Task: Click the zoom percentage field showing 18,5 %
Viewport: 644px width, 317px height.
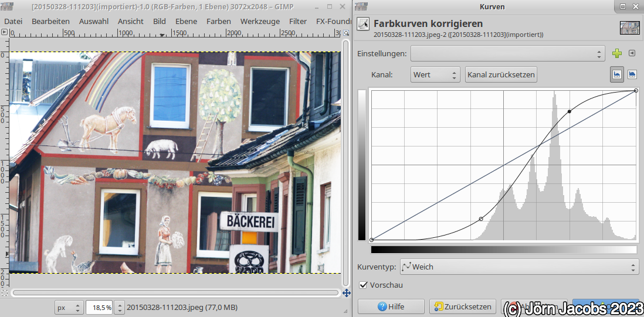Action: pyautogui.click(x=99, y=307)
